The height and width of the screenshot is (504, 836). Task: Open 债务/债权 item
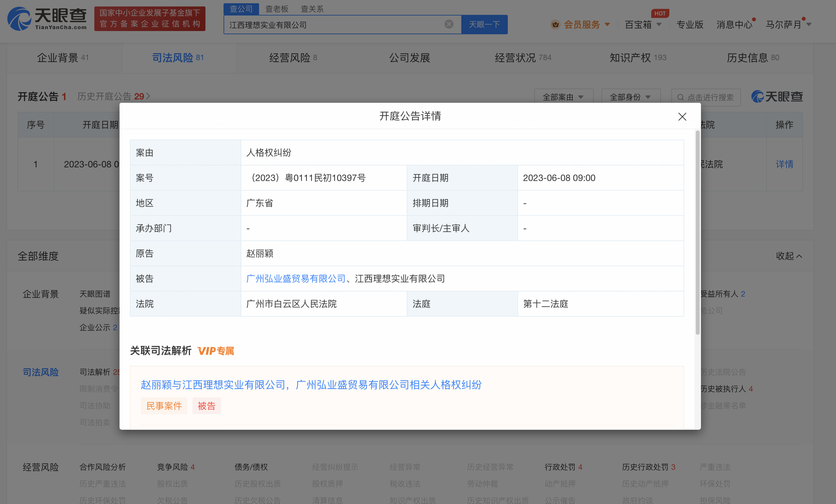coord(251,467)
